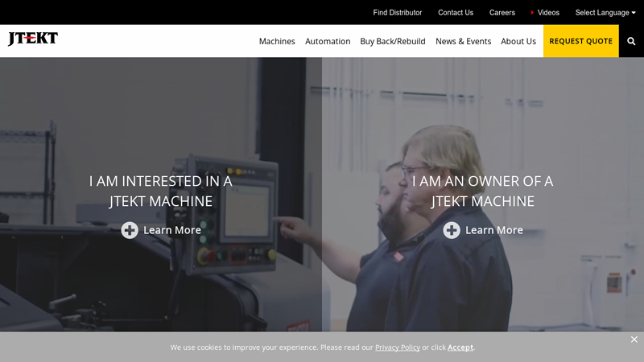The width and height of the screenshot is (644, 362).
Task: Click the JTEKT logo
Action: (33, 39)
